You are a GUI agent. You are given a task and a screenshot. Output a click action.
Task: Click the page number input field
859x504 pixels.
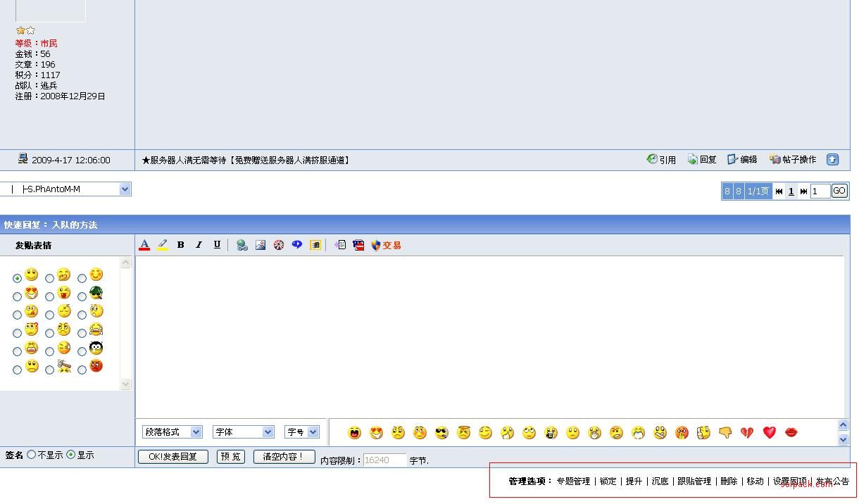[x=820, y=191]
